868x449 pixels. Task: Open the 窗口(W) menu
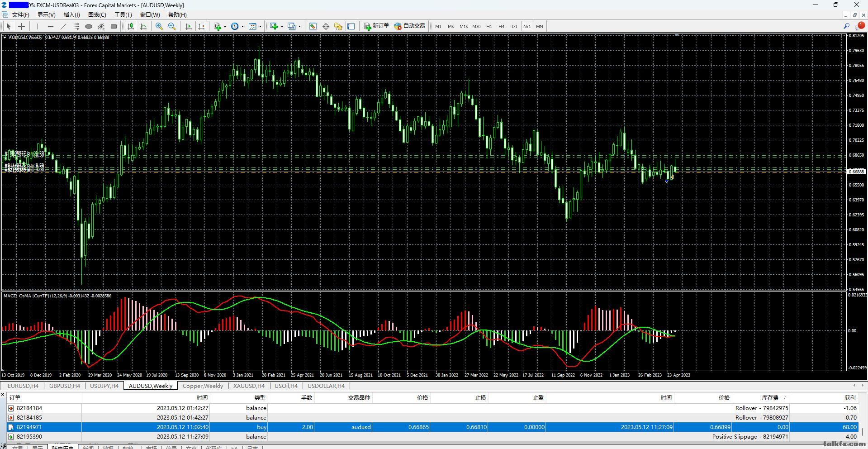click(150, 14)
